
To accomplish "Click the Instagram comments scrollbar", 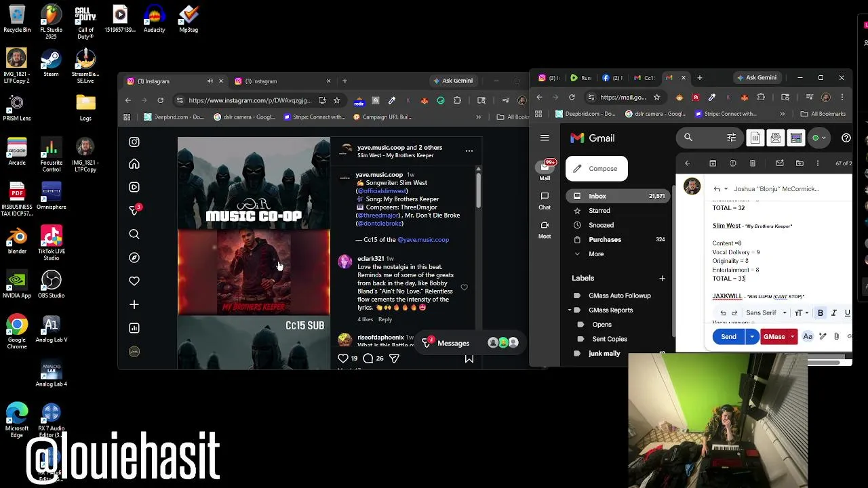I will click(x=478, y=190).
